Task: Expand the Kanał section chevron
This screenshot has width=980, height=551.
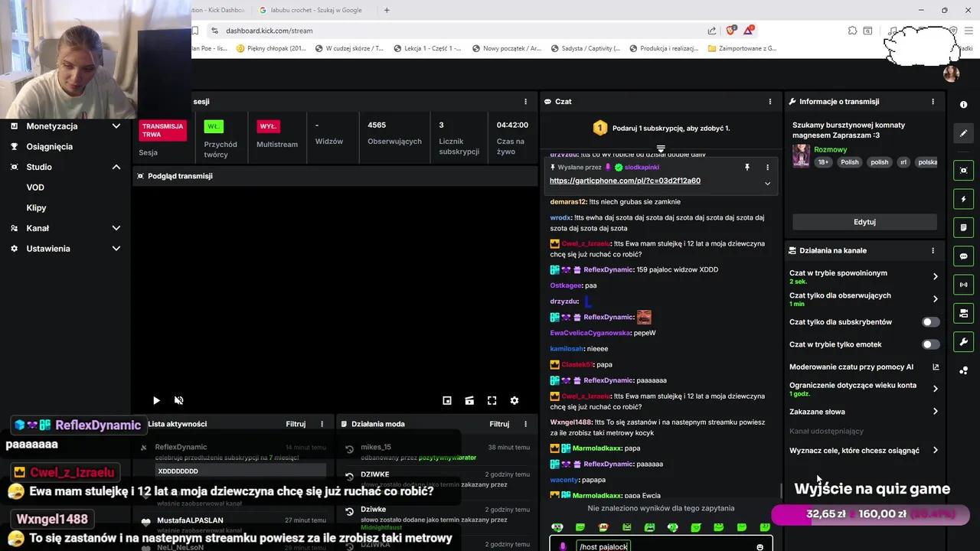Action: pyautogui.click(x=116, y=228)
